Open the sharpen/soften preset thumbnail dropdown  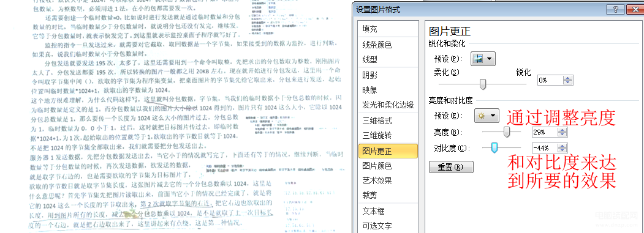pyautogui.click(x=483, y=59)
